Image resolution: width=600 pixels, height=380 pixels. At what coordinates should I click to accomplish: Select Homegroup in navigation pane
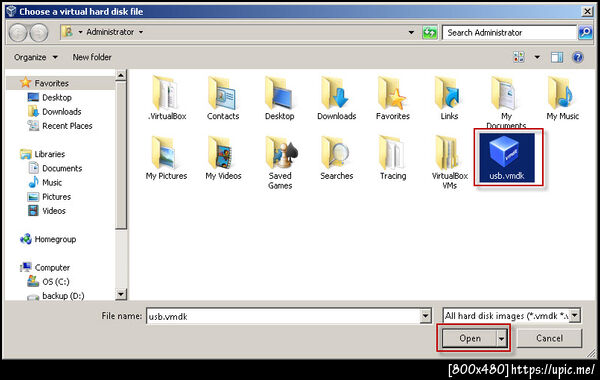pyautogui.click(x=48, y=239)
